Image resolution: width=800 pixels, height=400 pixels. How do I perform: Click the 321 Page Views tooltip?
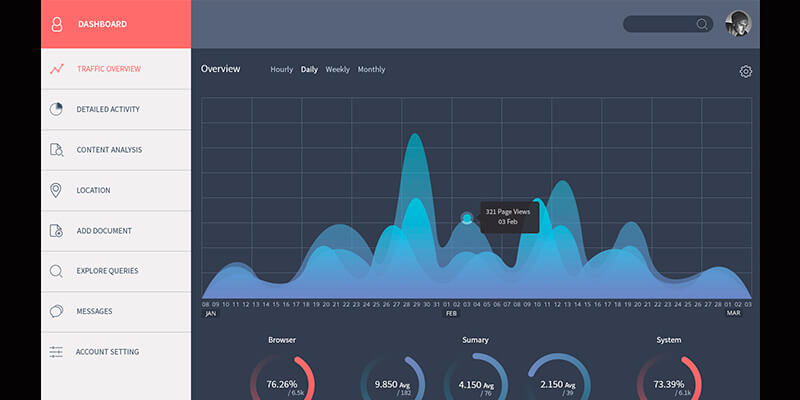pos(508,217)
